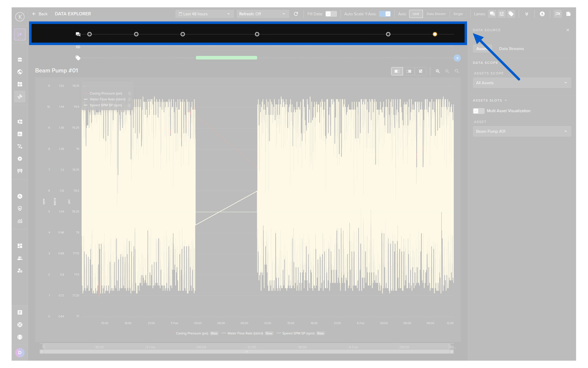Toggle the comments lane icon
Viewport: 588px width, 368px height.
pyautogui.click(x=492, y=14)
